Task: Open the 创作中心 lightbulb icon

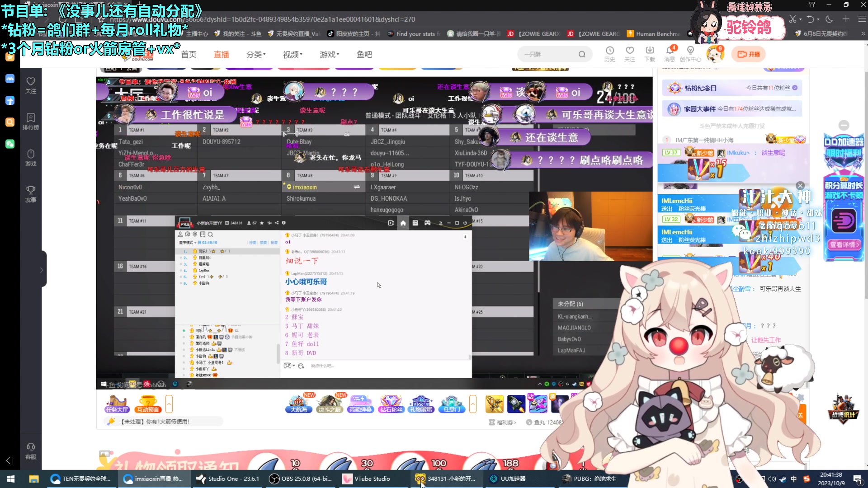Action: pos(690,54)
